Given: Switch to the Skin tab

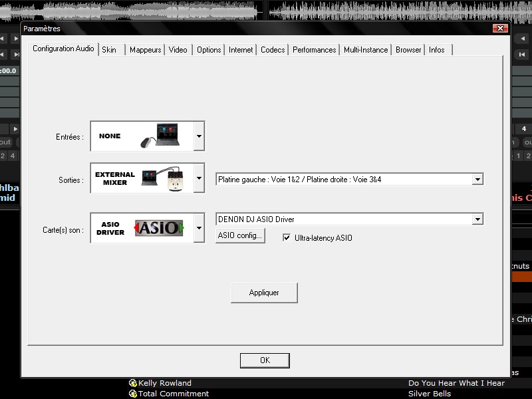Looking at the screenshot, I should pos(109,50).
